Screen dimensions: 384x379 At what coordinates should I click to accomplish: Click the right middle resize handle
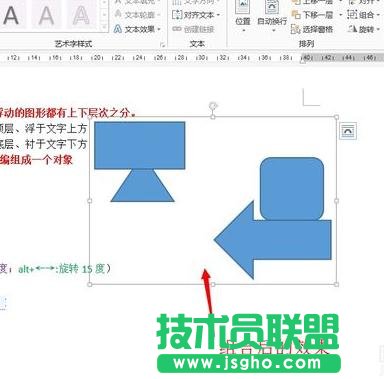click(x=336, y=201)
